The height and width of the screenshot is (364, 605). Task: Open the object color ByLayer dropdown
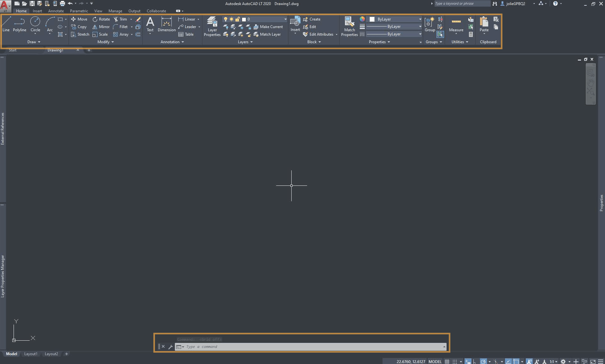click(420, 19)
